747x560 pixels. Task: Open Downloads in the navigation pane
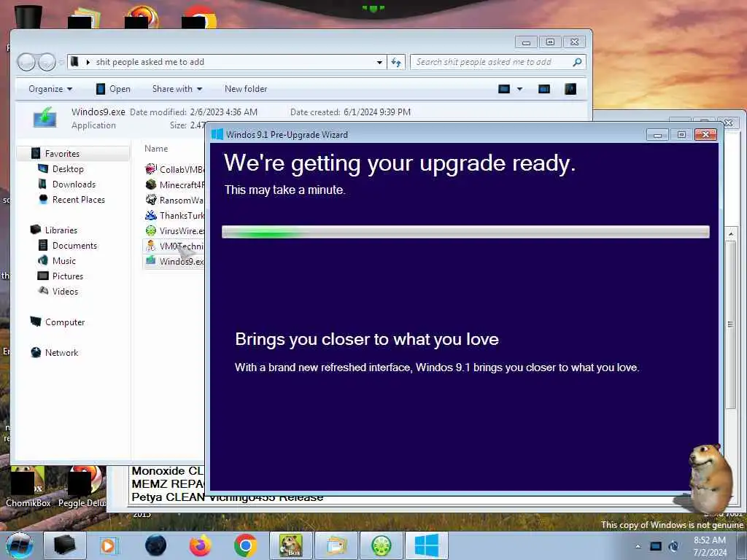coord(74,184)
